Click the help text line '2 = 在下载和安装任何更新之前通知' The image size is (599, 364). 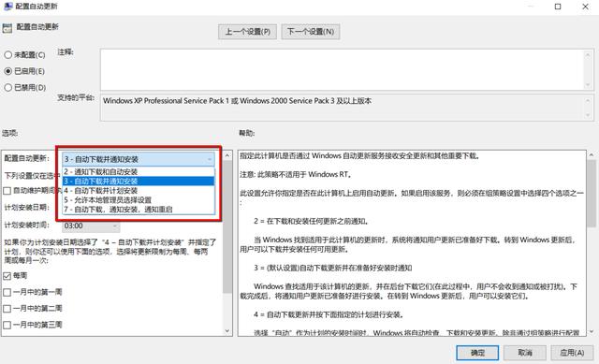[x=311, y=221]
